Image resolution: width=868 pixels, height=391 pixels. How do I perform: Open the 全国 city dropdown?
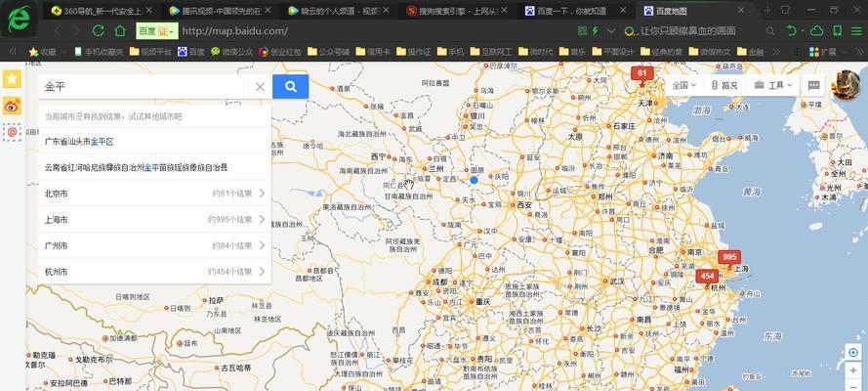click(x=684, y=85)
